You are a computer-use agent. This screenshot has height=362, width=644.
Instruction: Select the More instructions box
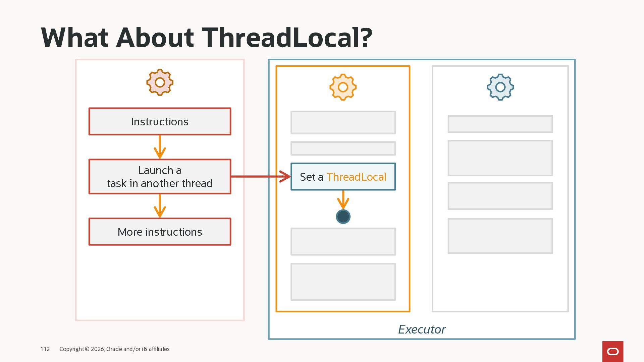(x=160, y=232)
